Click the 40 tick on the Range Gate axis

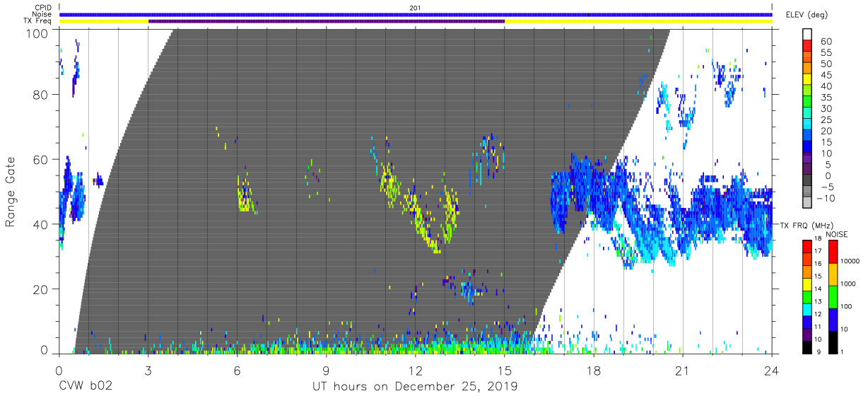coord(40,224)
